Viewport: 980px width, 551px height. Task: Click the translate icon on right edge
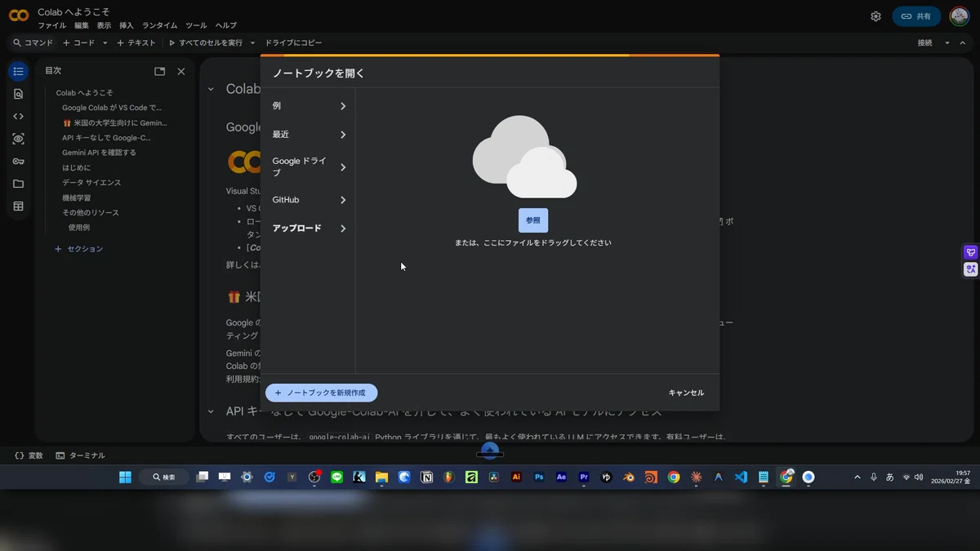971,269
